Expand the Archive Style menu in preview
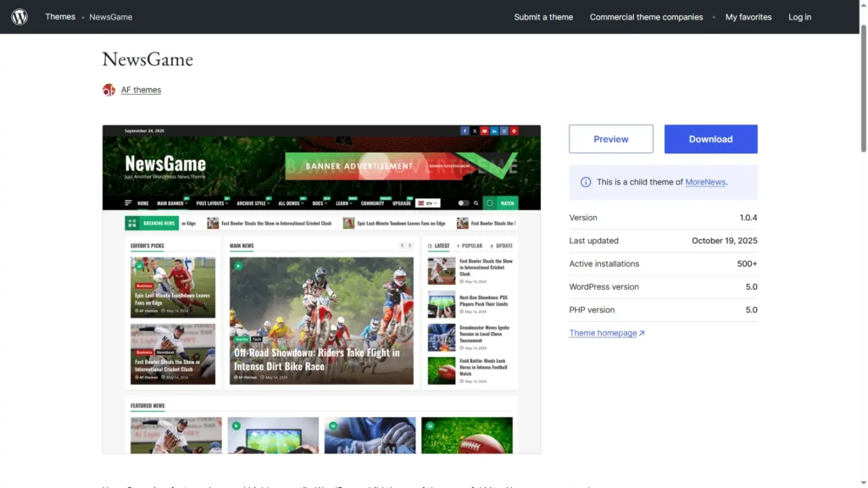Image resolution: width=868 pixels, height=488 pixels. (x=253, y=203)
